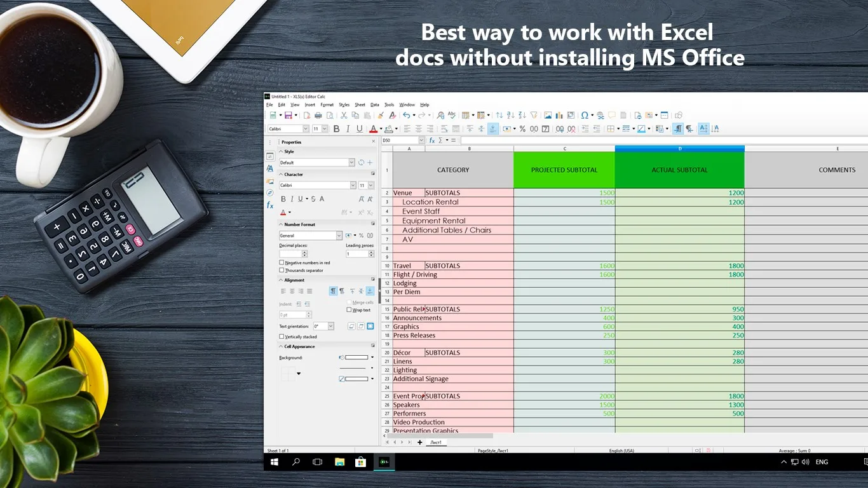This screenshot has width=868, height=488.
Task: Open Windows Start button
Action: click(x=275, y=462)
